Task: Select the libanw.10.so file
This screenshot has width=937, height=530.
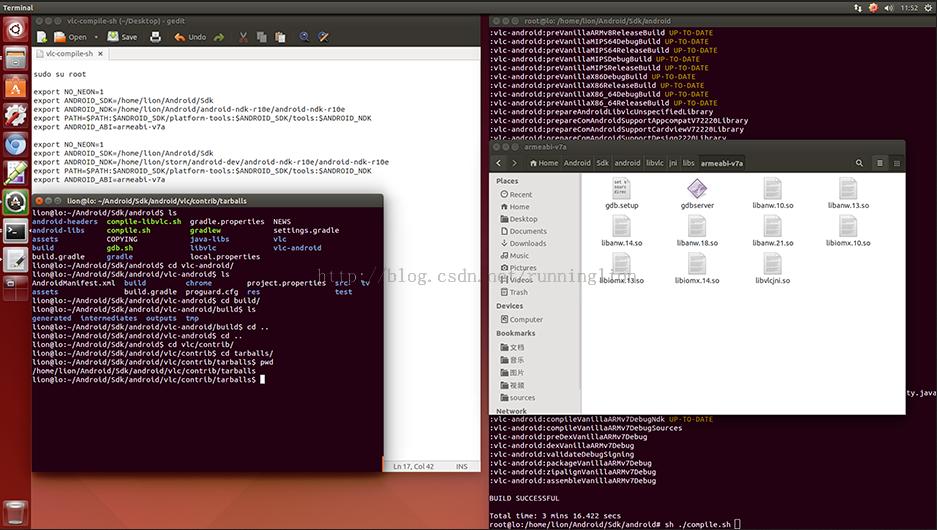Action: pyautogui.click(x=773, y=194)
